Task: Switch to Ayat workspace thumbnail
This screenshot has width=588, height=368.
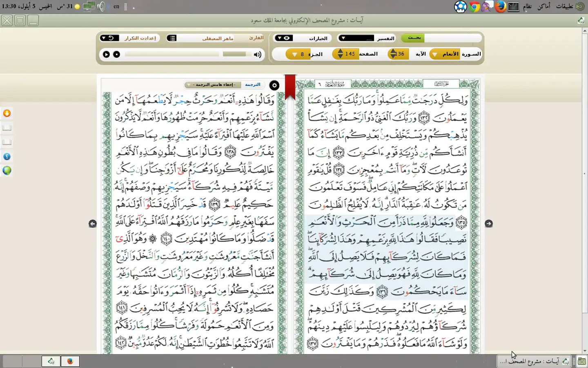Action: [x=51, y=361]
